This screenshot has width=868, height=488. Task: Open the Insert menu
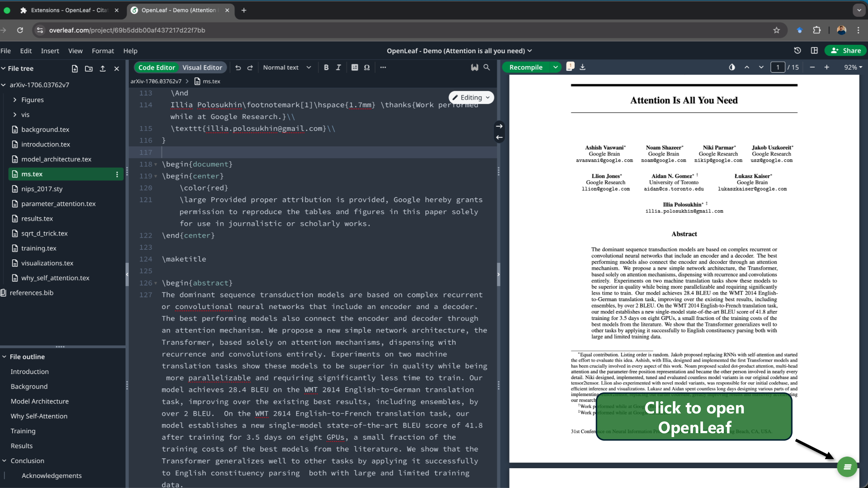50,51
